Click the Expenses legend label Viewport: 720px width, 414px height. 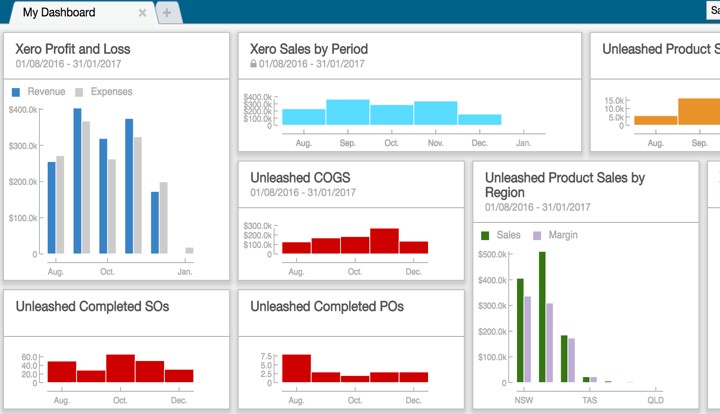point(112,92)
